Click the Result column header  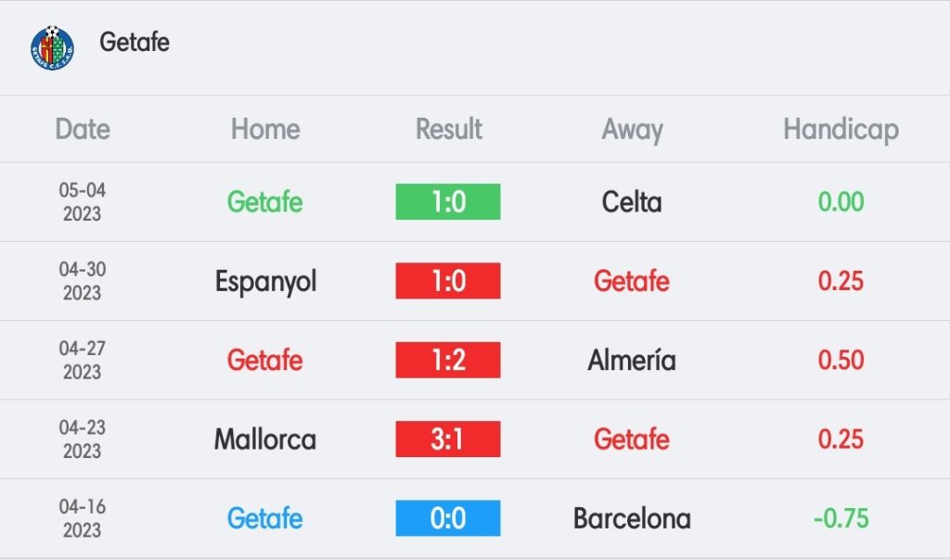tap(448, 129)
